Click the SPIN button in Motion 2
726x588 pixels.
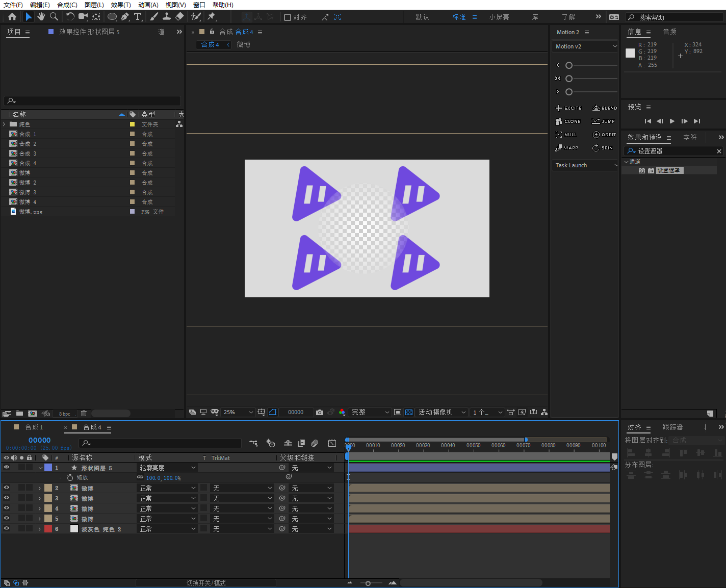[x=603, y=148]
